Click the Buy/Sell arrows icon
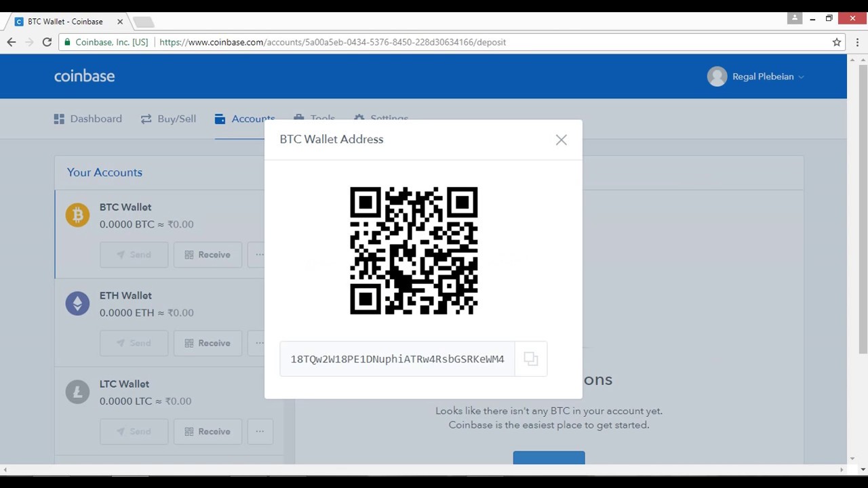The height and width of the screenshot is (488, 868). tap(146, 119)
